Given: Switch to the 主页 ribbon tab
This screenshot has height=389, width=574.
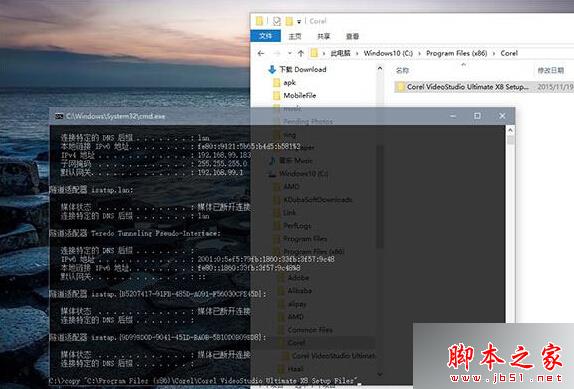Looking at the screenshot, I should click(x=295, y=36).
